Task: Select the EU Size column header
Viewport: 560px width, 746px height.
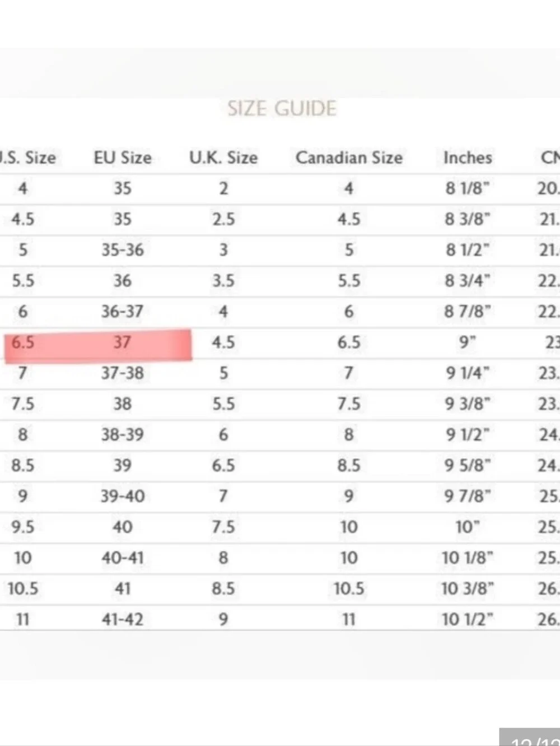Action: click(123, 157)
